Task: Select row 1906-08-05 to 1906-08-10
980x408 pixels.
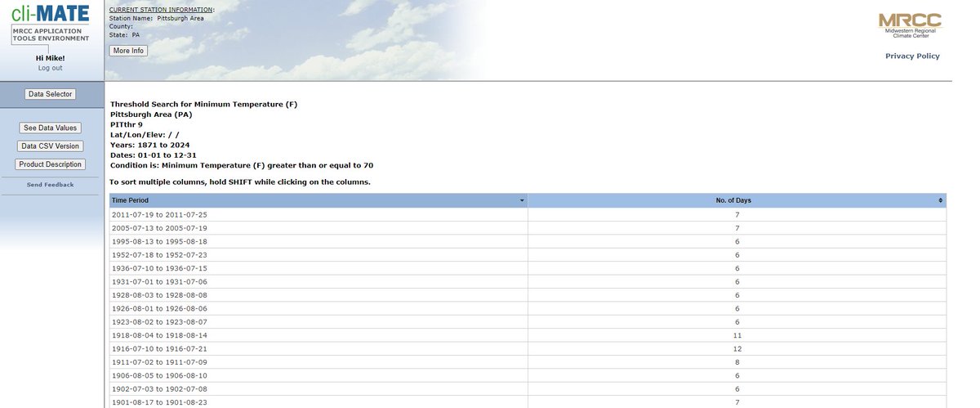Action: pos(528,375)
